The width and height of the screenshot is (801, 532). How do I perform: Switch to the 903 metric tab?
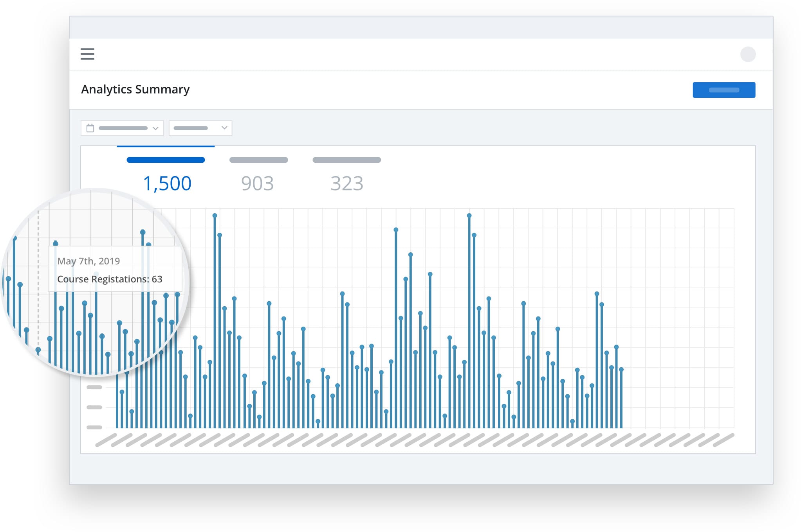[258, 174]
